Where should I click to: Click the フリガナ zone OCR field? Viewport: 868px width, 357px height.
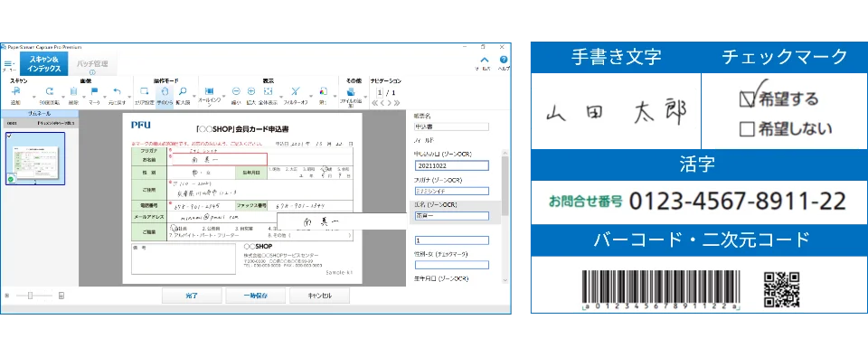[452, 191]
